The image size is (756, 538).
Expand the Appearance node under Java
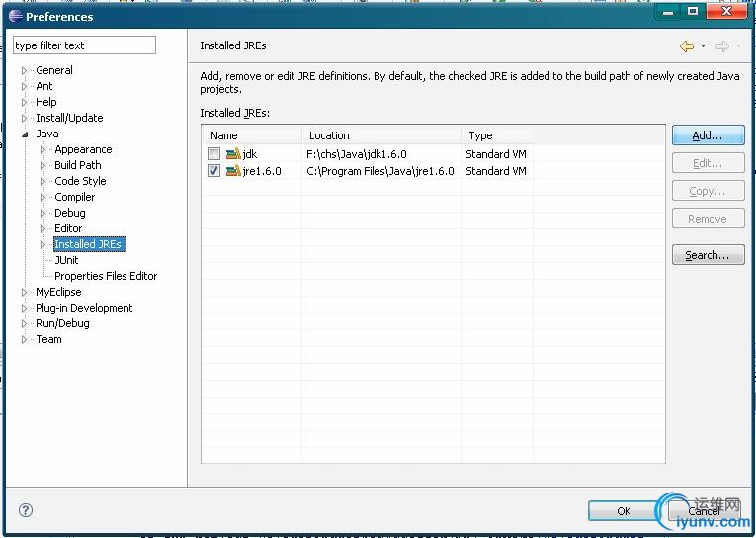point(42,149)
